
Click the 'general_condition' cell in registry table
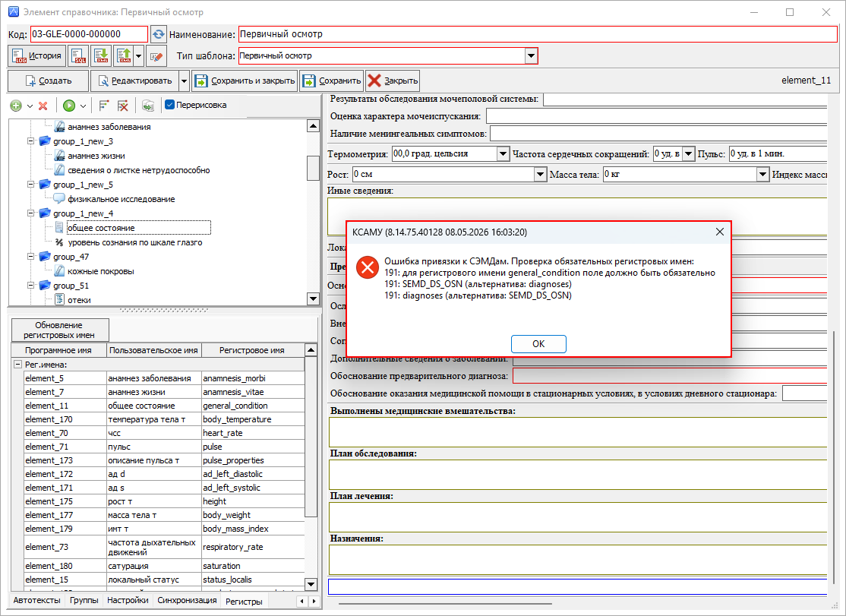point(253,406)
